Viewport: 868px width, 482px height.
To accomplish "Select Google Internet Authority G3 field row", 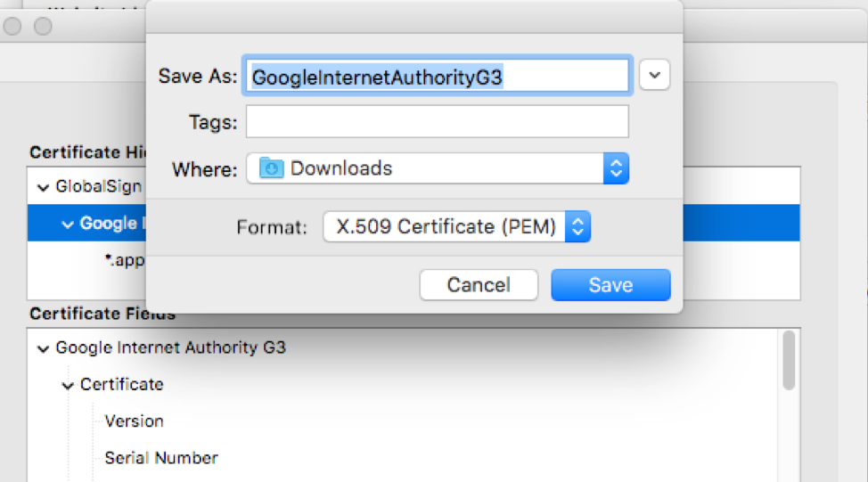I will [x=170, y=347].
